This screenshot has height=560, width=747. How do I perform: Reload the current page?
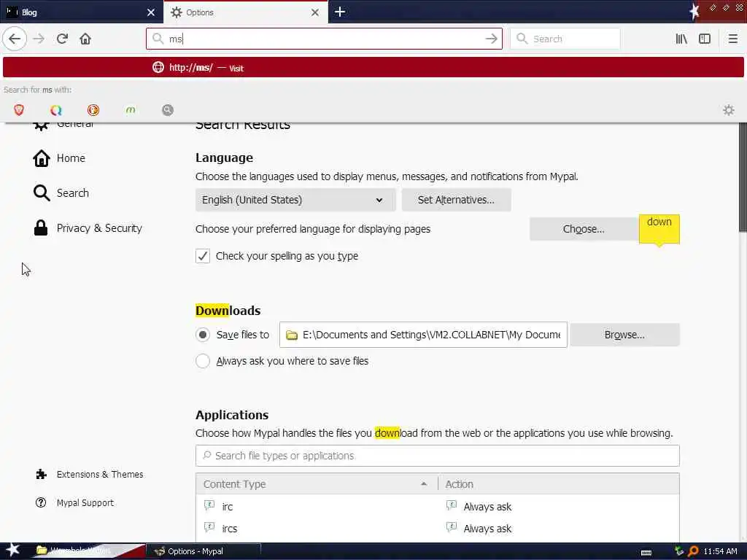click(x=62, y=39)
